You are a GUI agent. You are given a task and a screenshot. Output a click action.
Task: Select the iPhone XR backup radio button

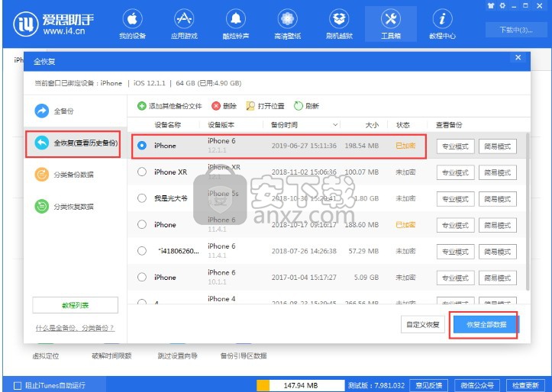tap(142, 172)
